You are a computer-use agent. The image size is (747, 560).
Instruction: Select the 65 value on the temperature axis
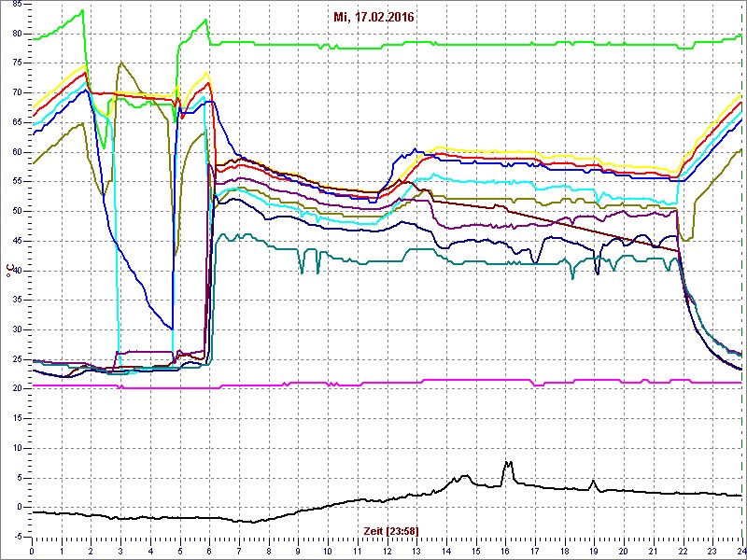16,122
